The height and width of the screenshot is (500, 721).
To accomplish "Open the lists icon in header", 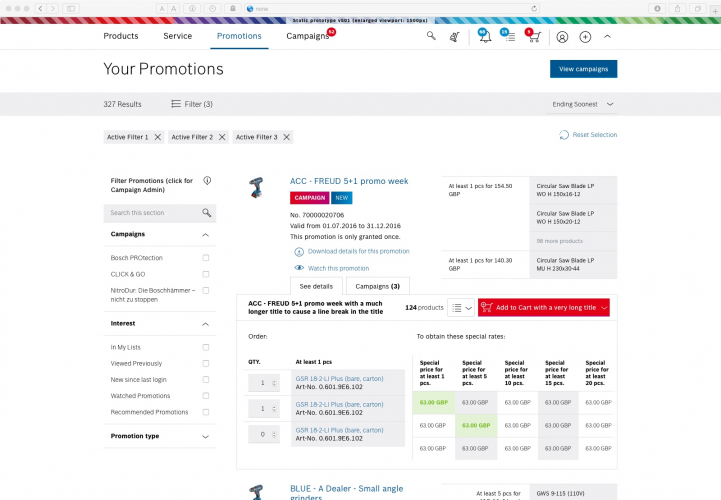I will click(x=509, y=37).
